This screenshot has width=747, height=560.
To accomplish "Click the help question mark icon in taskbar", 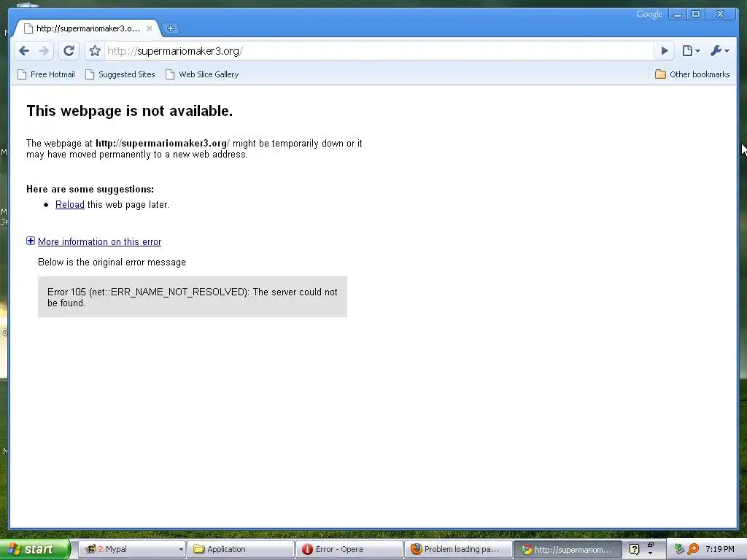I will [x=634, y=550].
